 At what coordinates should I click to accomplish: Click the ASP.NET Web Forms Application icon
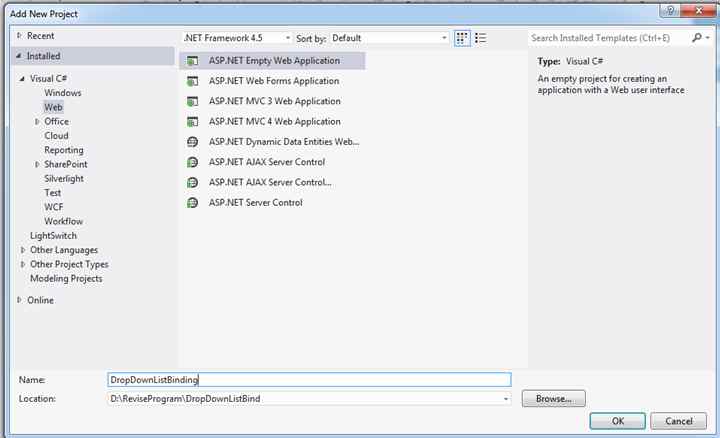click(x=192, y=81)
